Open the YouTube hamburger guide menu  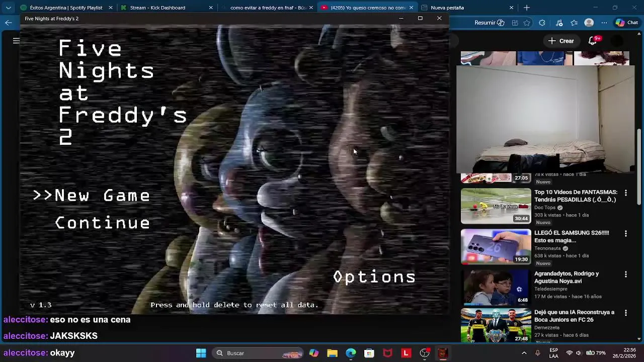coord(16,41)
